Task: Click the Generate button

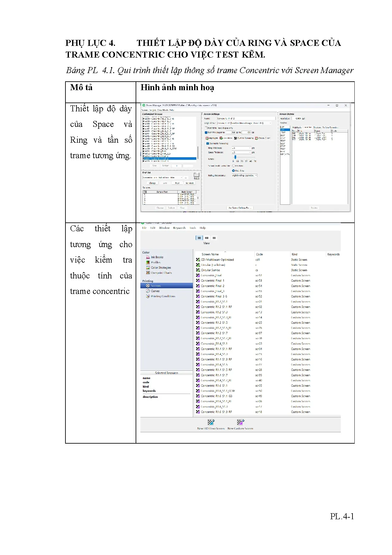Action: click(x=190, y=183)
